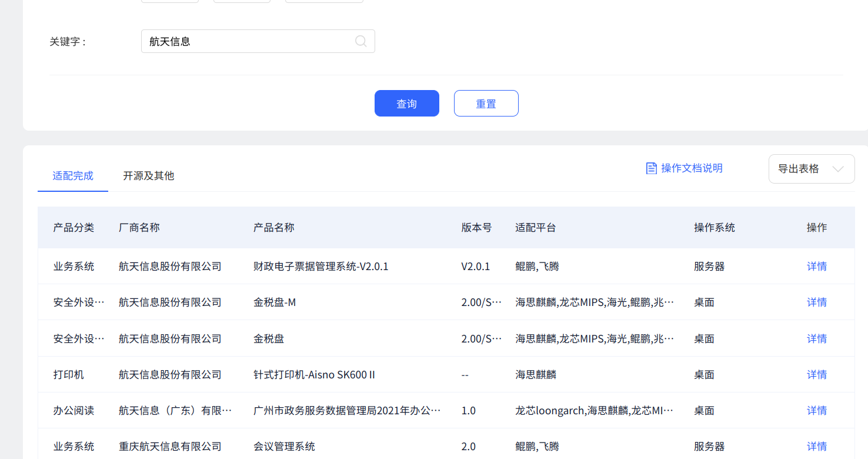Viewport: 868px width, 459px height.
Task: Click the 关键字 keyword input field
Action: 247,41
